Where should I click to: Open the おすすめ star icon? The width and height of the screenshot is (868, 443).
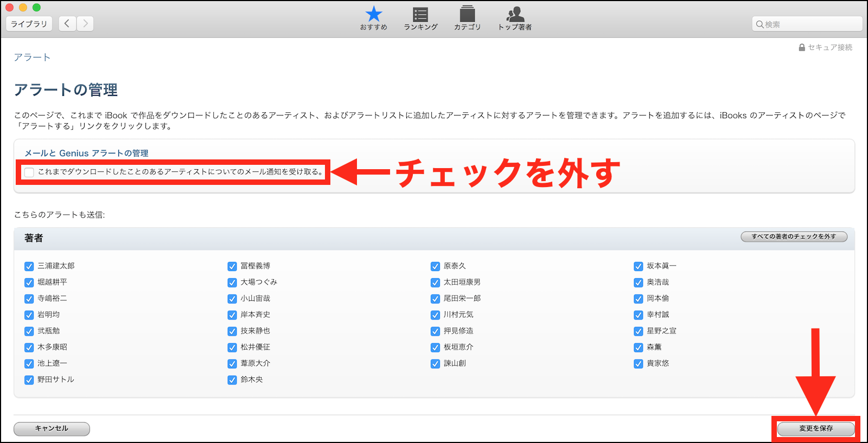[374, 15]
